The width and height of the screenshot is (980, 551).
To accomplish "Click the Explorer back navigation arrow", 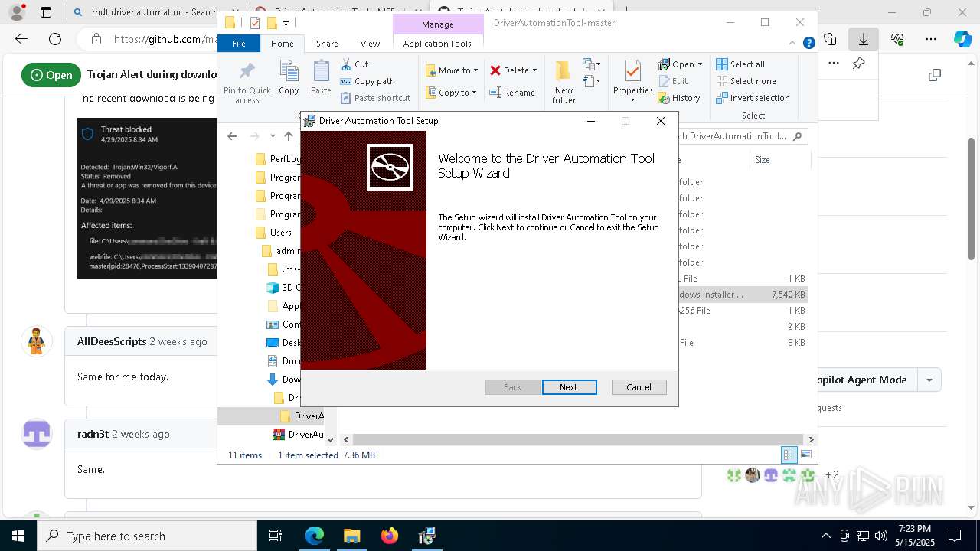I will click(x=232, y=136).
